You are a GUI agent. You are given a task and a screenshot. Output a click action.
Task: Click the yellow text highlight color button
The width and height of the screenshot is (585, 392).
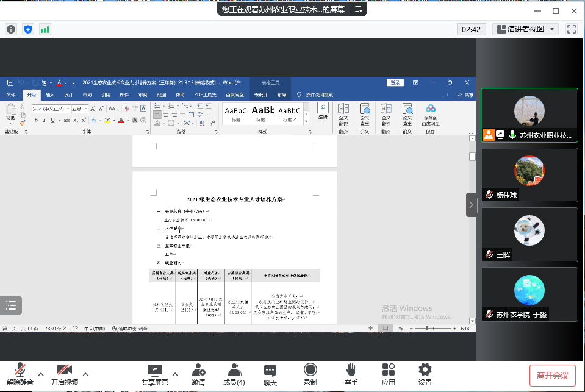coord(107,120)
